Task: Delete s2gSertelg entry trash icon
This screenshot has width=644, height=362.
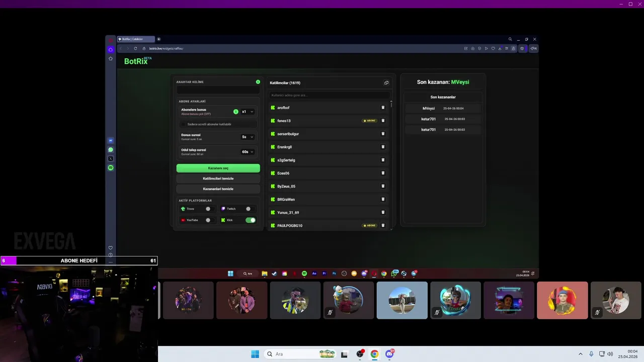Action: 383,160
